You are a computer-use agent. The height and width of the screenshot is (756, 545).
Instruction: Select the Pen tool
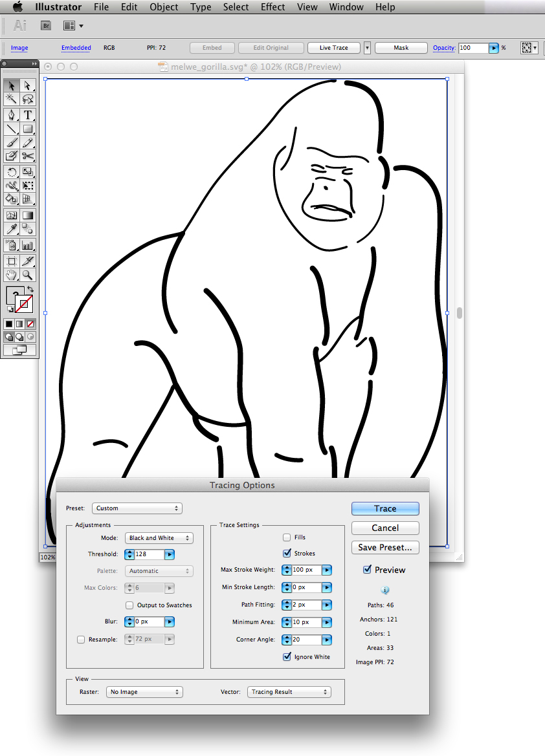point(12,114)
